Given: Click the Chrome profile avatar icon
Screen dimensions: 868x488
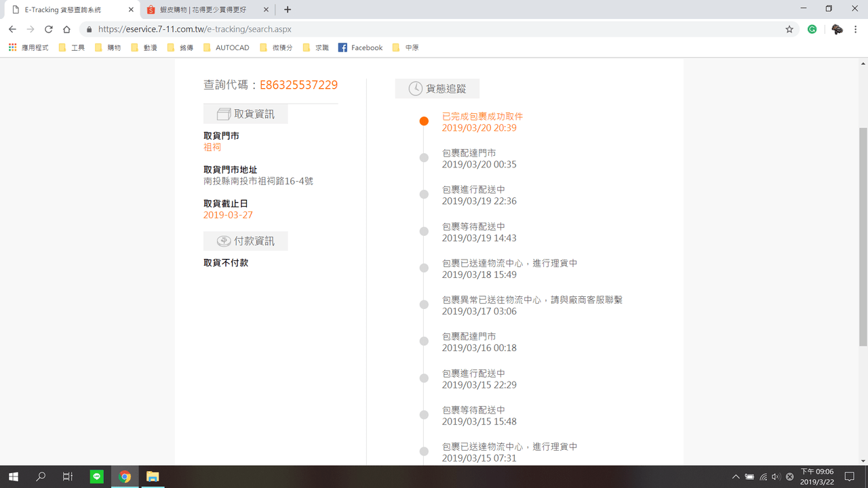Looking at the screenshot, I should coord(837,29).
